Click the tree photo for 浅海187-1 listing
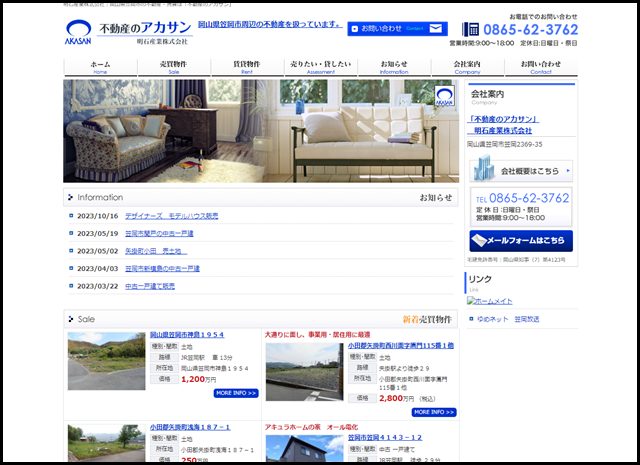The height and width of the screenshot is (465, 640). pyautogui.click(x=107, y=443)
